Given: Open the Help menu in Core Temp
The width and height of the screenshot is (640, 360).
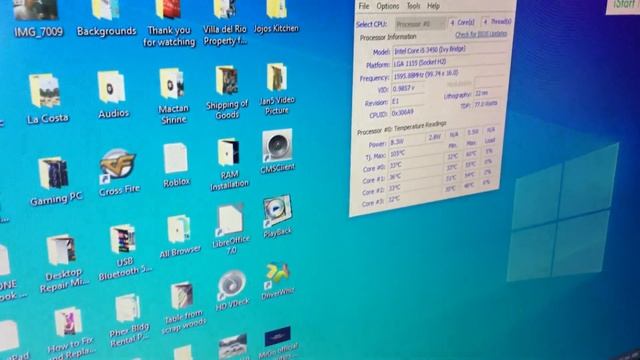Looking at the screenshot, I should pos(433,6).
